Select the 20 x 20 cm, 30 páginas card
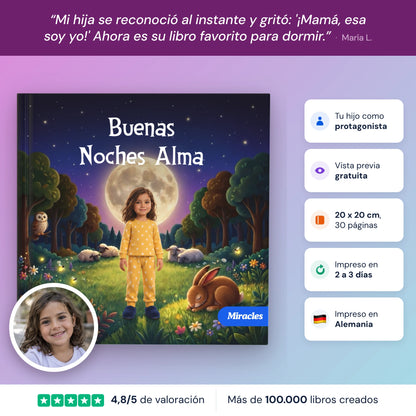This screenshot has width=416, height=416. click(354, 220)
